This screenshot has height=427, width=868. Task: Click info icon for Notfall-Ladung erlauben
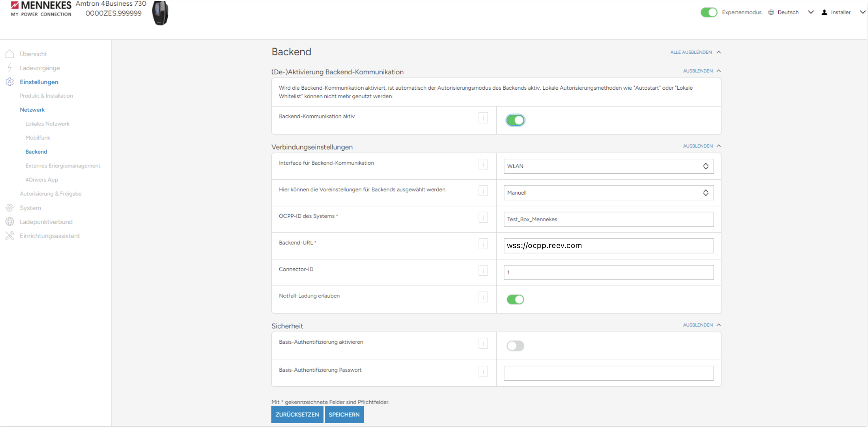click(x=483, y=297)
